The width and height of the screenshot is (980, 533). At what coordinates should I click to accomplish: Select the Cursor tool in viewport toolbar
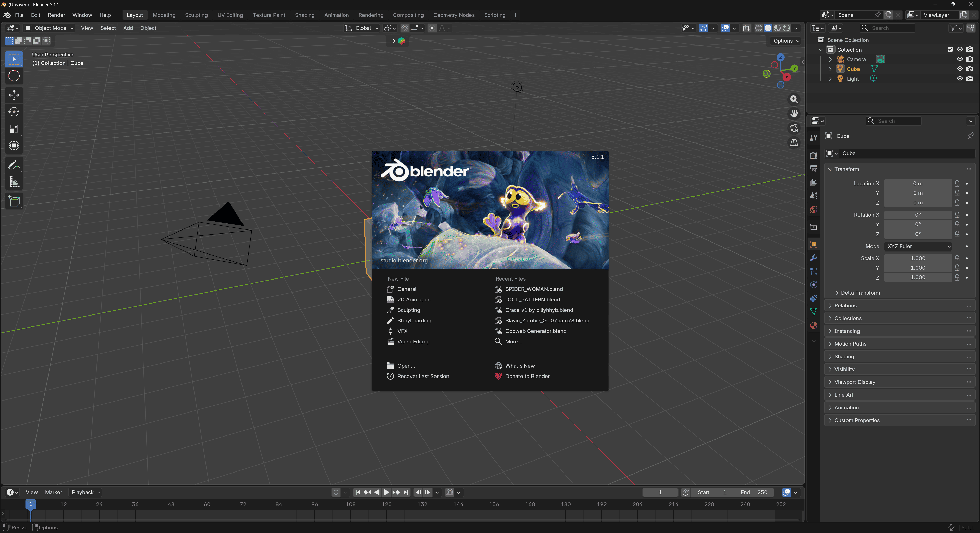coord(14,76)
